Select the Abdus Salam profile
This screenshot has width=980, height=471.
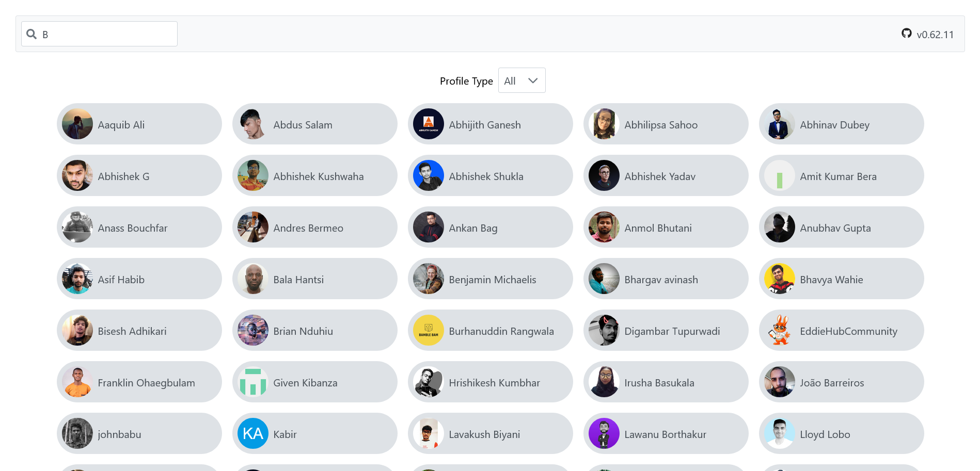point(314,124)
